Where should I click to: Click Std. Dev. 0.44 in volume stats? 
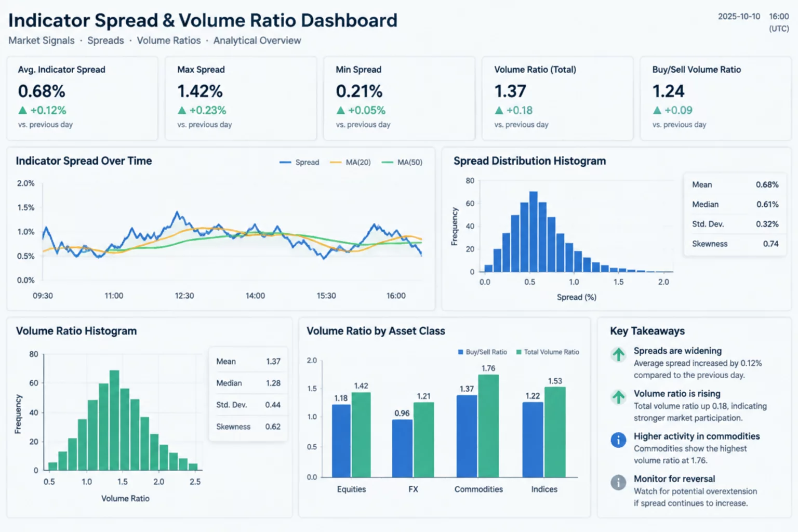[248, 405]
